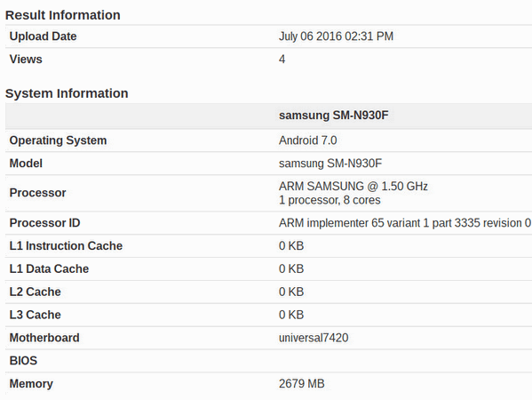Click the Processor ID value text
This screenshot has height=400, width=532.
point(405,223)
